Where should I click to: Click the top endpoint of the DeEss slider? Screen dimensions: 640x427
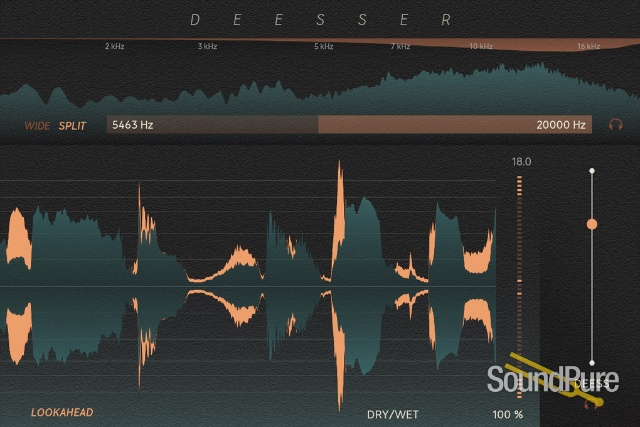[592, 171]
